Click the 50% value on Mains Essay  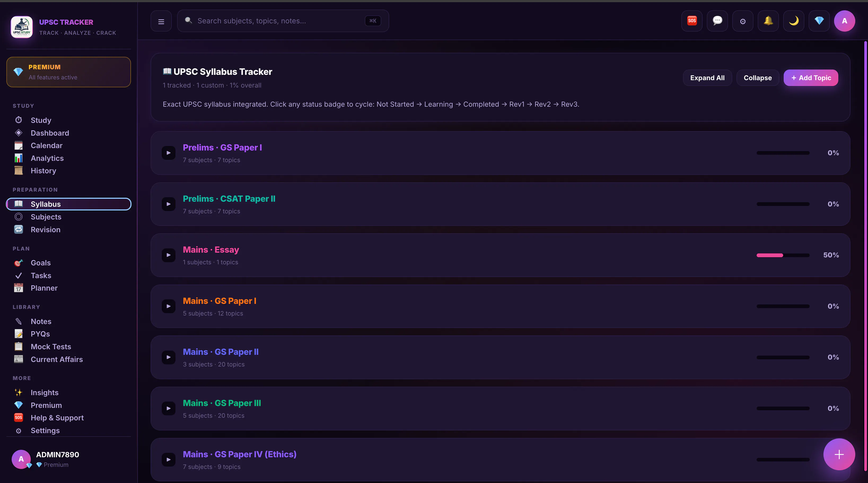tap(831, 255)
